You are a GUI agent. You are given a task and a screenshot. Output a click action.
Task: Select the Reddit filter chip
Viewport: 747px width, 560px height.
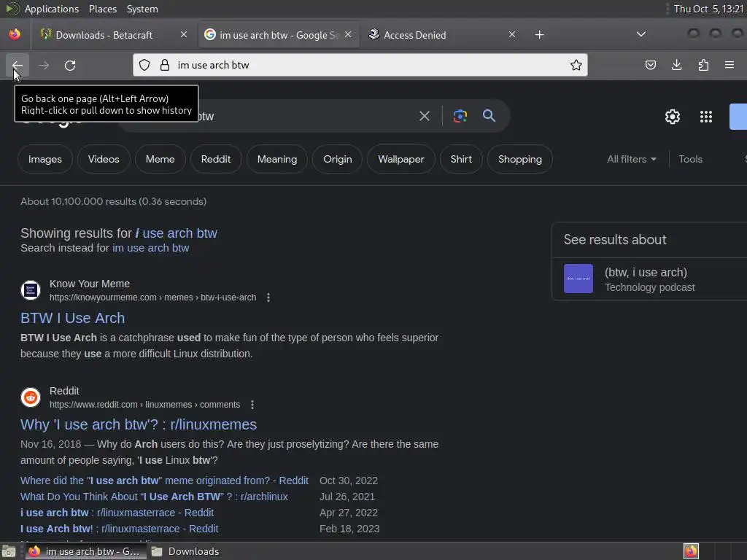click(x=216, y=159)
